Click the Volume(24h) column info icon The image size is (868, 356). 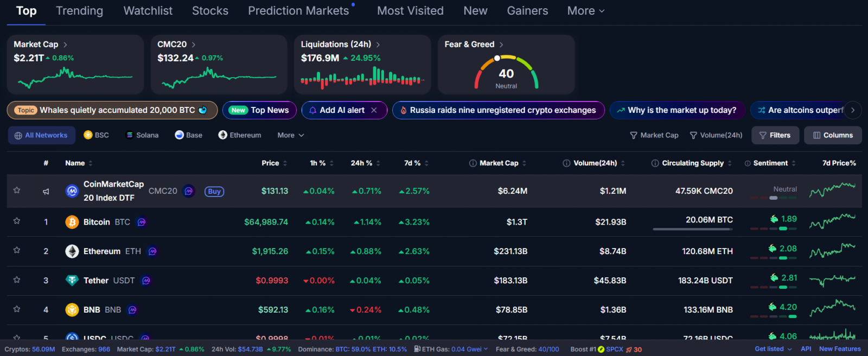pyautogui.click(x=567, y=163)
